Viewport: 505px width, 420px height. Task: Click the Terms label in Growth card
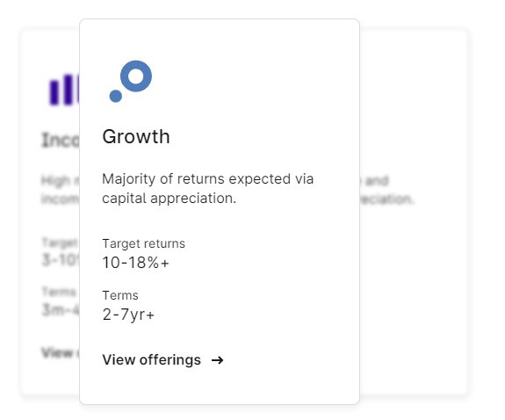point(120,295)
